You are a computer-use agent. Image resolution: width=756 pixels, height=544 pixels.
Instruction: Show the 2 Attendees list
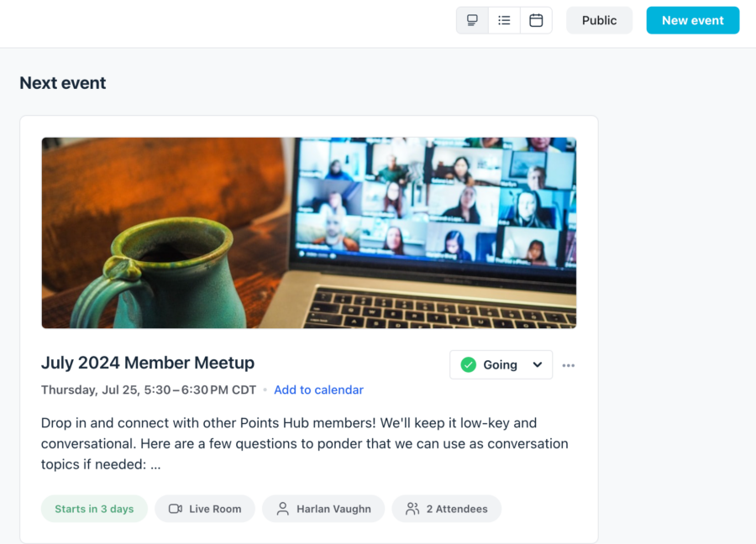447,509
